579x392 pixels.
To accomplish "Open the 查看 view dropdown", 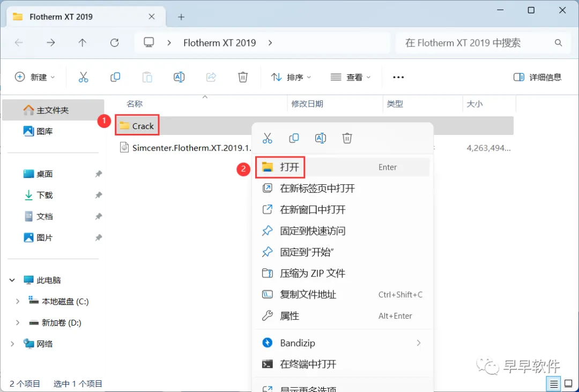I will point(351,77).
